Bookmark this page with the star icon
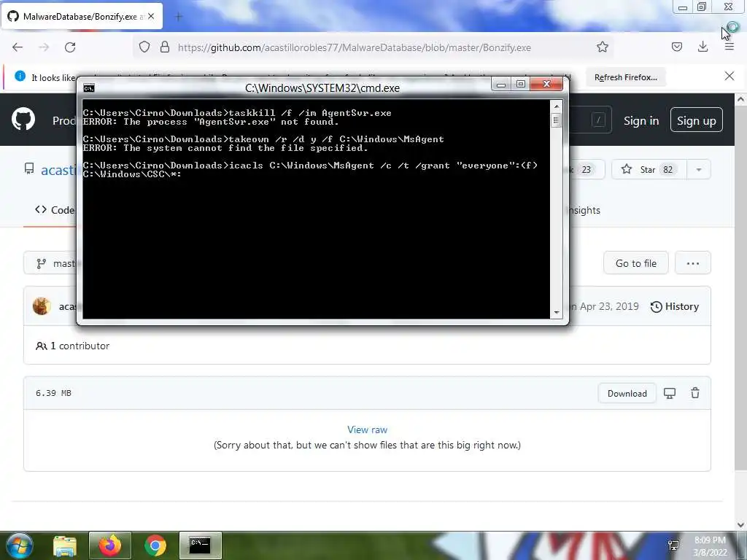This screenshot has width=747, height=560. pyautogui.click(x=602, y=47)
